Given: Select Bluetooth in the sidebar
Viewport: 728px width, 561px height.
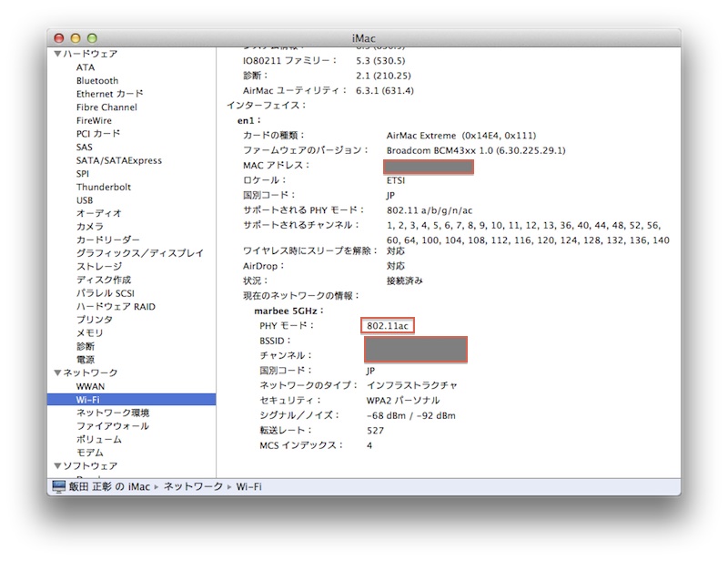Looking at the screenshot, I should tap(96, 80).
